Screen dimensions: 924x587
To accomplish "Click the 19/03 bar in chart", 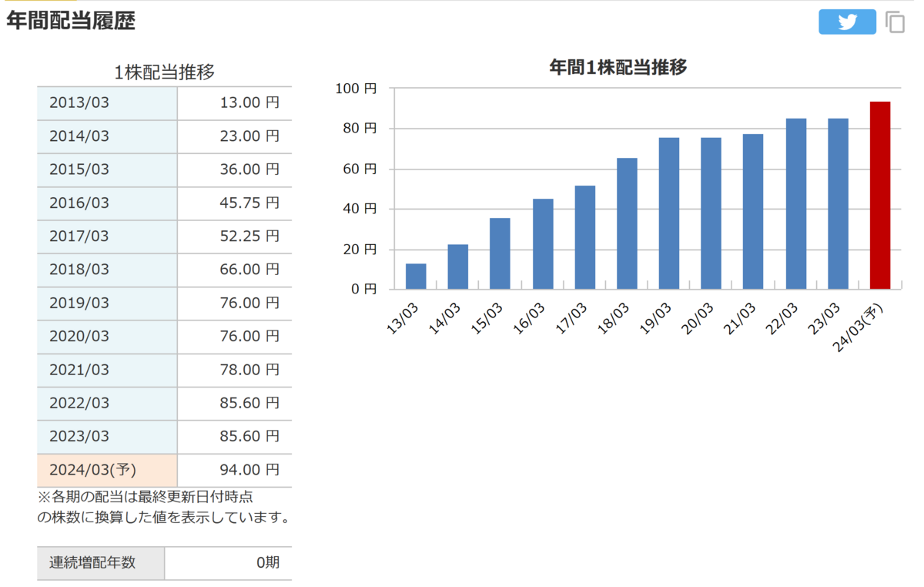I will 669,213.
